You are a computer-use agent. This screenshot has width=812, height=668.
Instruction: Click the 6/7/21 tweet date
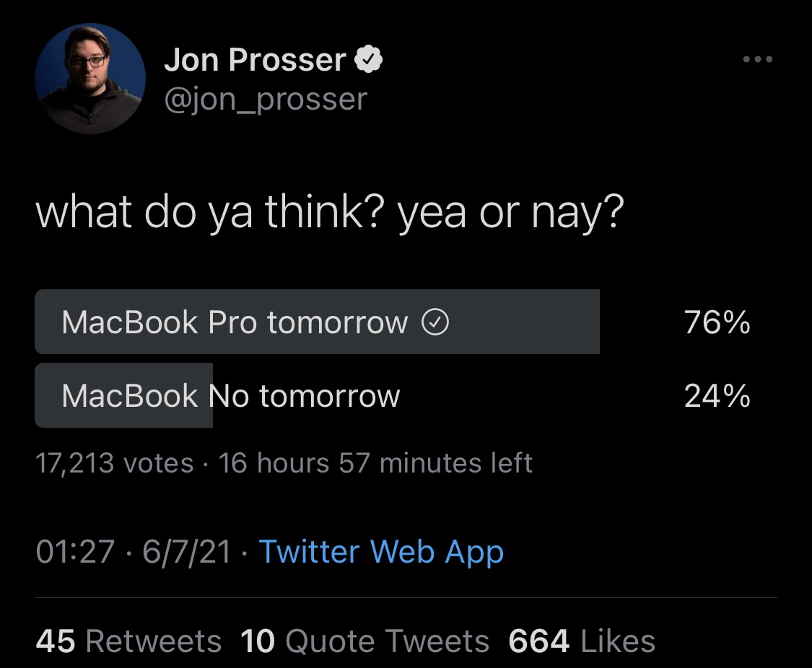tap(187, 553)
